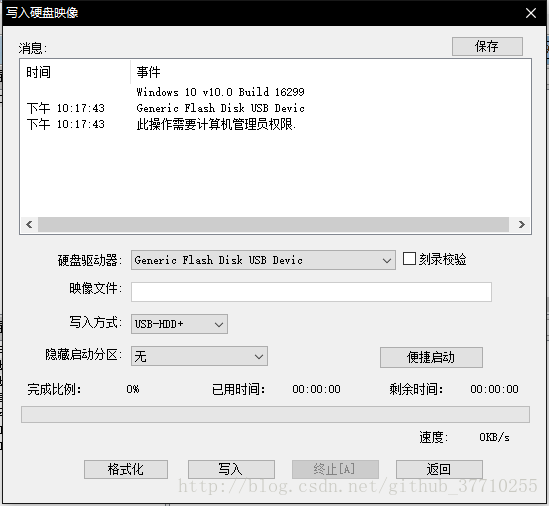
Task: Click the 便捷启动 button
Action: (x=431, y=357)
